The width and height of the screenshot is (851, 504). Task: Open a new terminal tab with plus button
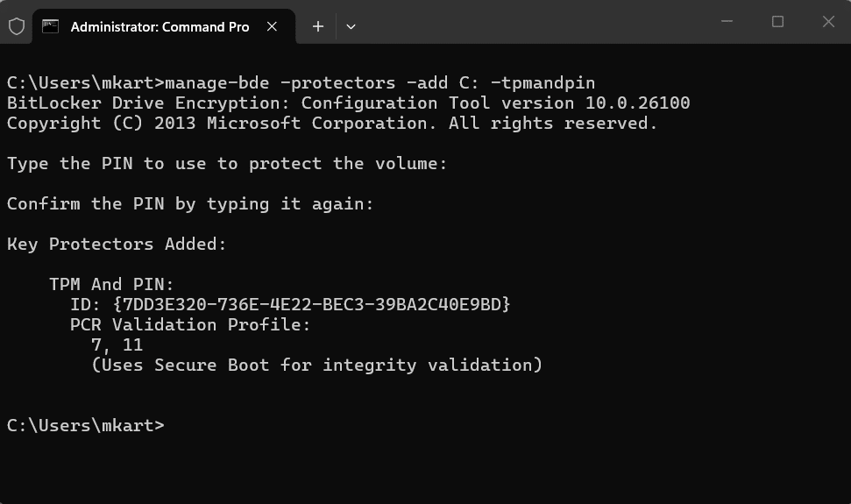318,26
